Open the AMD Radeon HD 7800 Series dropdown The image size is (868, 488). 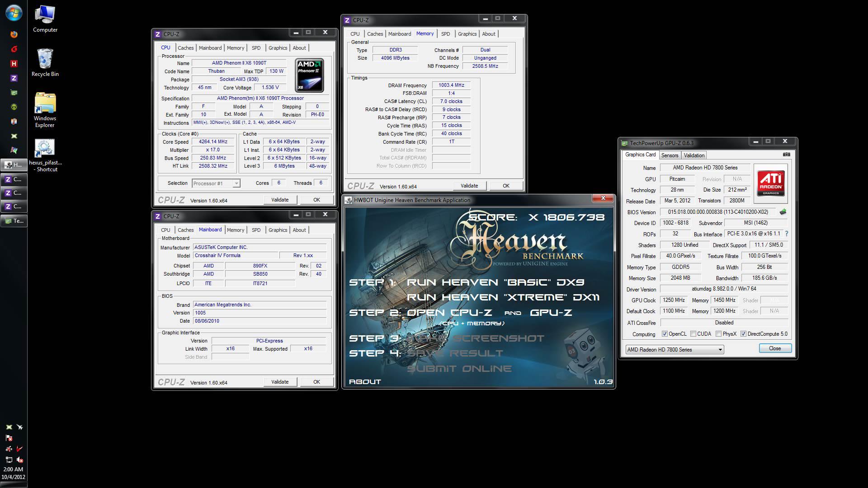click(x=675, y=350)
